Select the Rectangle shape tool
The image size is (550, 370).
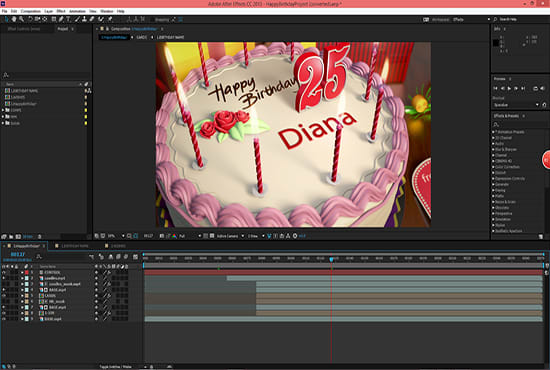pos(54,19)
